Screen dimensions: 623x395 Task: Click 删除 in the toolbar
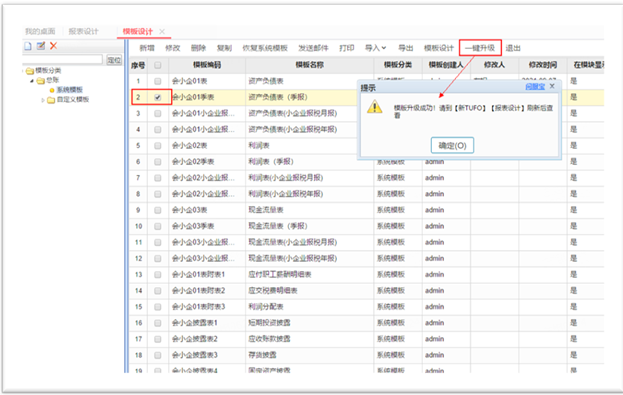click(x=198, y=48)
